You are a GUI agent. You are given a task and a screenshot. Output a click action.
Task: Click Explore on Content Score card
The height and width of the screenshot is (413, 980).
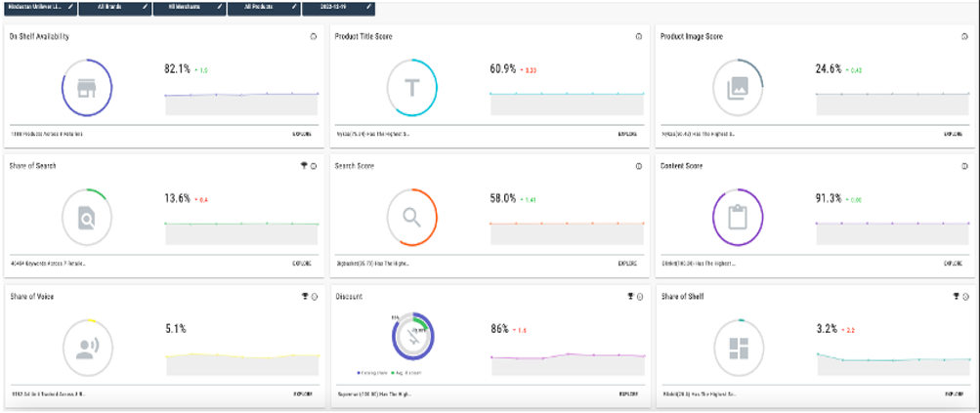(954, 264)
